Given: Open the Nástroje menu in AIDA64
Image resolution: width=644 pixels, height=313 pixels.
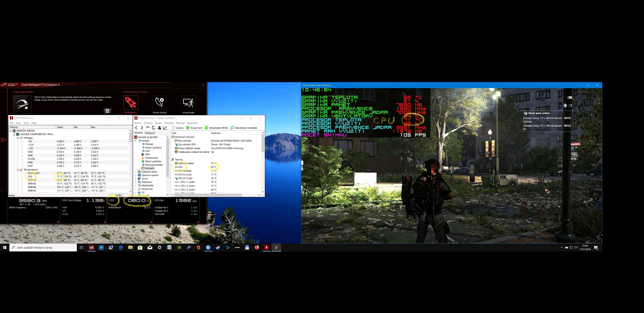Looking at the screenshot, I should (x=180, y=123).
